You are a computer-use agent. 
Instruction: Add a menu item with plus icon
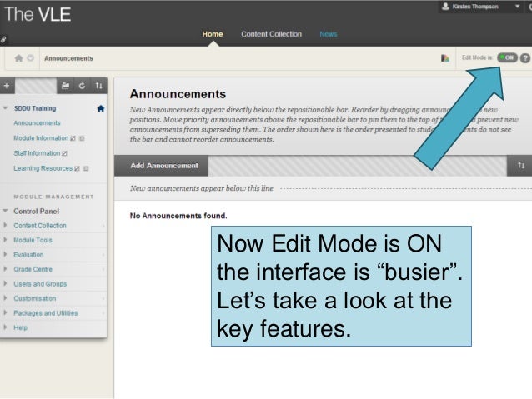coord(7,86)
